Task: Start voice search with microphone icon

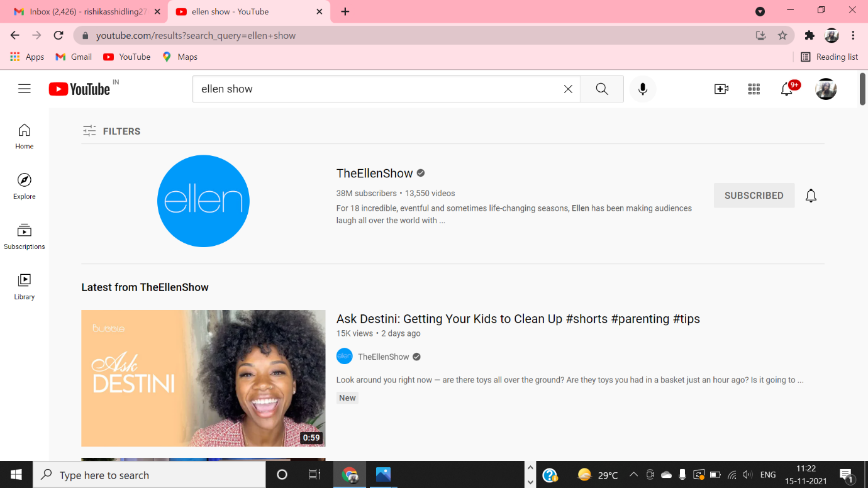Action: tap(643, 89)
